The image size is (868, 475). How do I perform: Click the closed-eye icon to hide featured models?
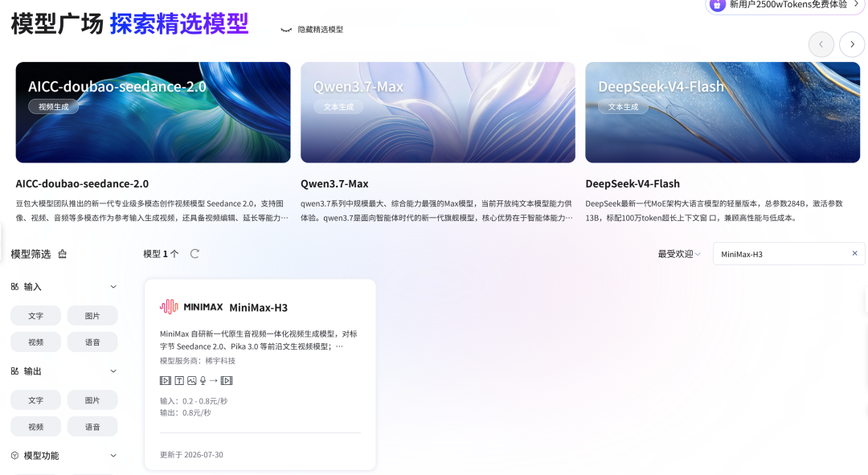tap(286, 30)
